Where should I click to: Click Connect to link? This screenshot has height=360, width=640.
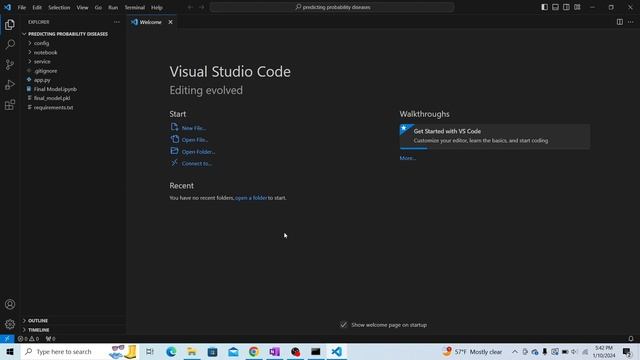tap(197, 164)
